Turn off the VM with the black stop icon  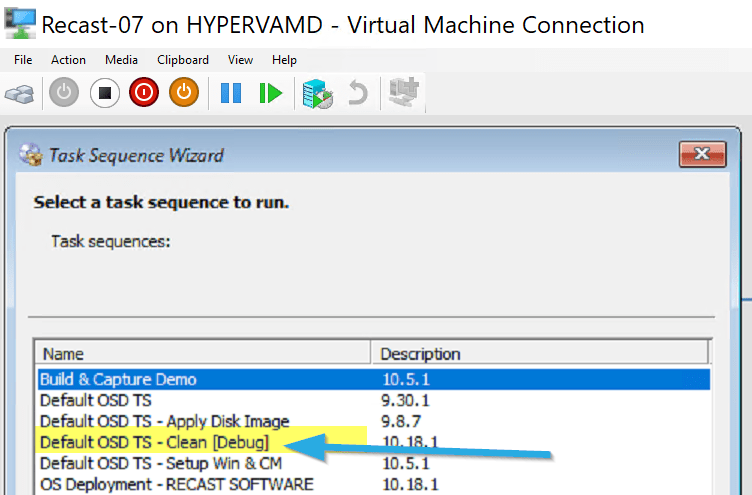[x=105, y=94]
